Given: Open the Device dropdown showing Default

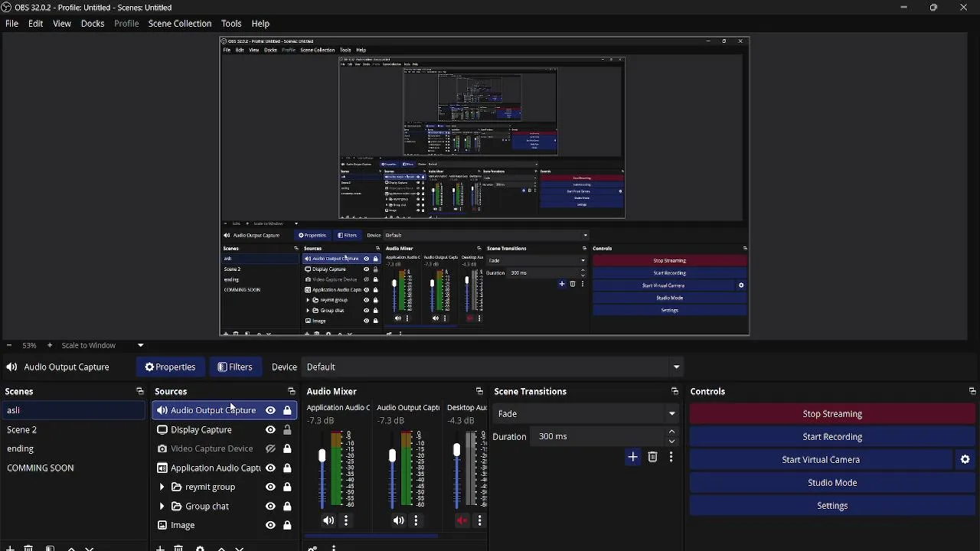Looking at the screenshot, I should pos(492,367).
